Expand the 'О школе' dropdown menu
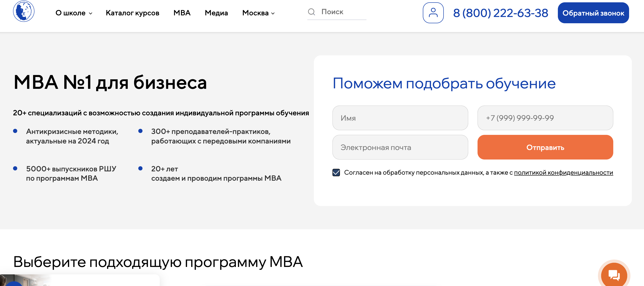644x286 pixels. tap(74, 13)
